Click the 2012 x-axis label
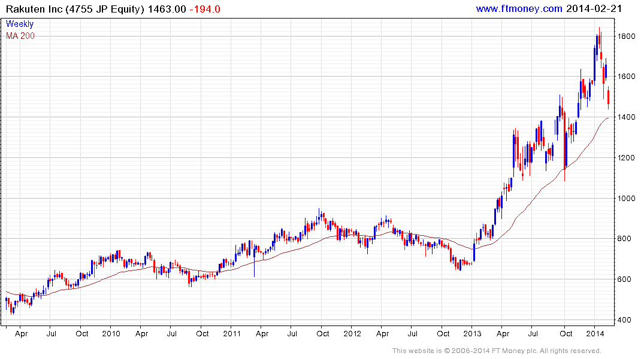644x359 pixels. point(352,333)
